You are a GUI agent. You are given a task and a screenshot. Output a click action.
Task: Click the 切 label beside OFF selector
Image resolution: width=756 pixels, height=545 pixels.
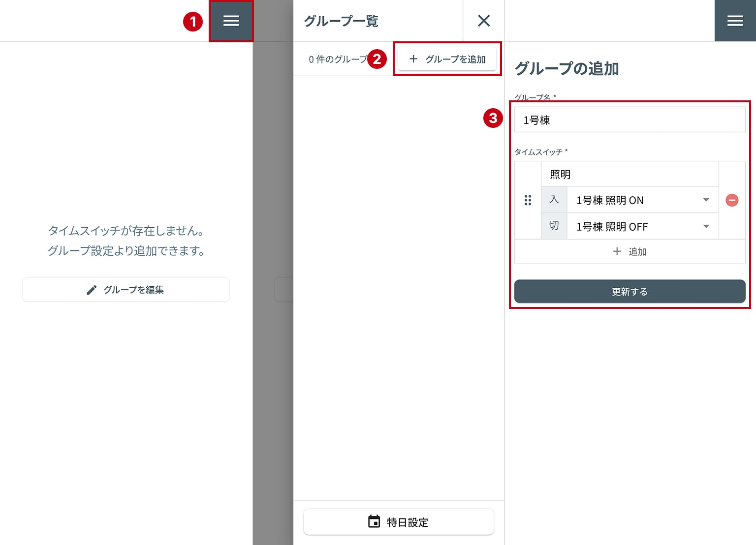tap(554, 226)
